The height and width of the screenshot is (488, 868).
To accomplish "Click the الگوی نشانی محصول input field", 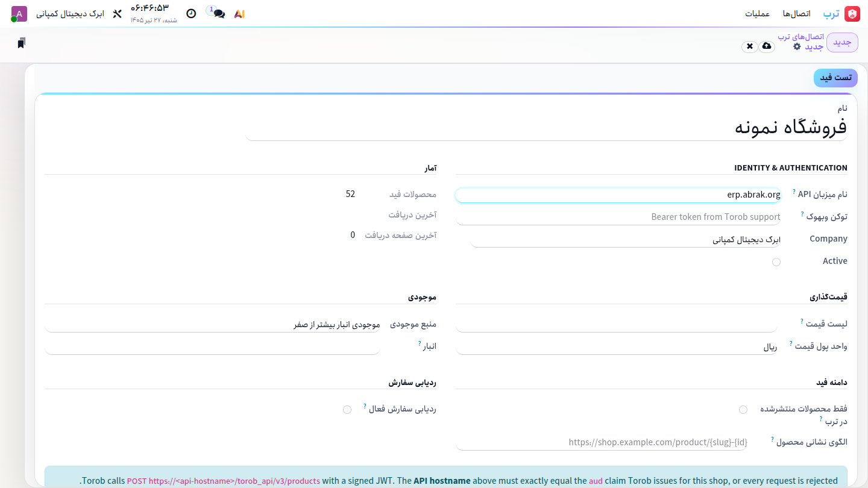I will [602, 442].
